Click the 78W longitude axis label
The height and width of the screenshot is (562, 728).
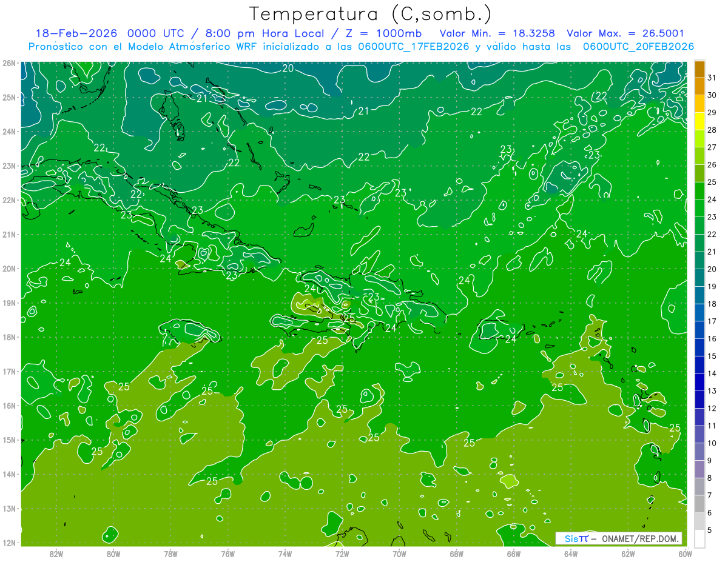pos(170,554)
